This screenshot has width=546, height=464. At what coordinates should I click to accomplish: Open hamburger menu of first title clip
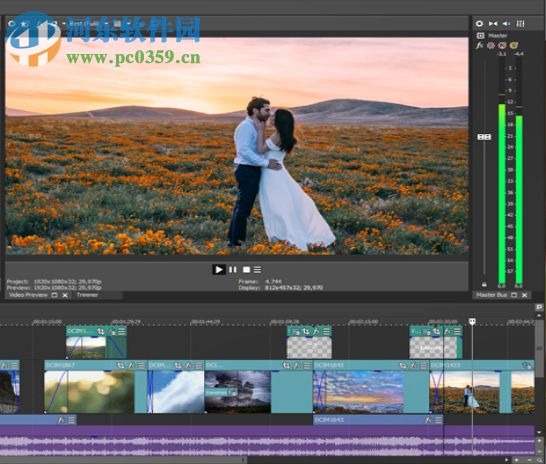pyautogui.click(x=326, y=331)
